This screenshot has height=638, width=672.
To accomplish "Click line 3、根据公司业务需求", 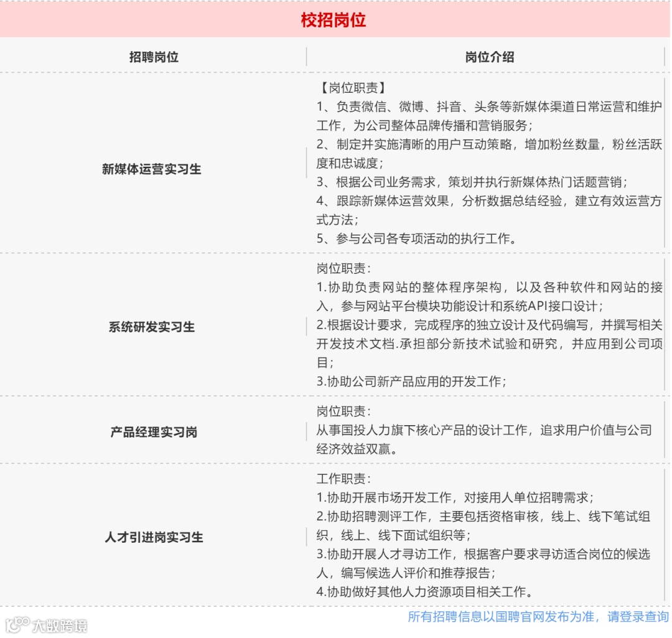I will point(472,182).
